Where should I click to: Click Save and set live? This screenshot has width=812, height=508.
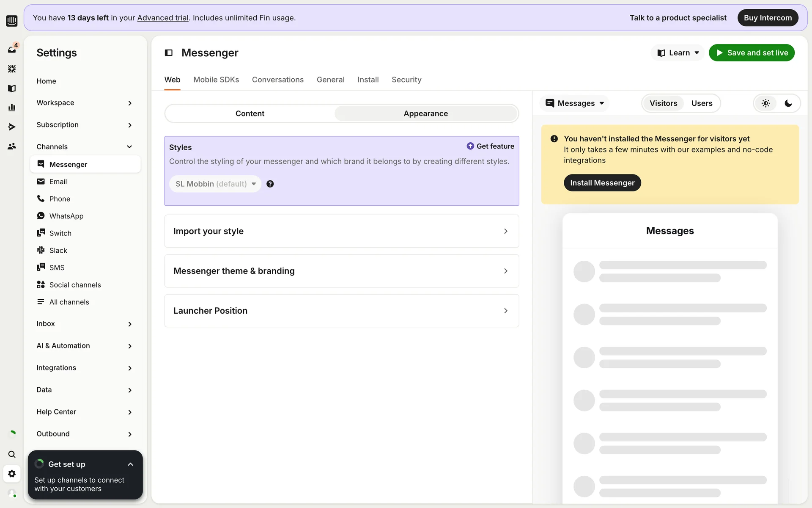click(x=752, y=53)
